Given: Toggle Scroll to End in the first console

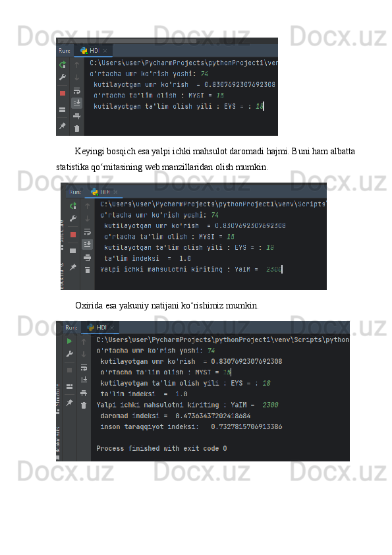Looking at the screenshot, I should [77, 103].
